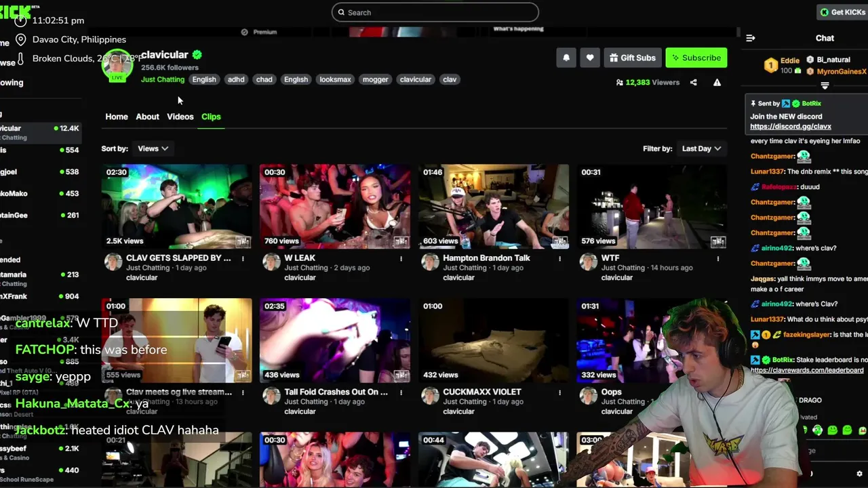Click the notification bell button
The height and width of the screenshot is (488, 868).
(x=566, y=58)
